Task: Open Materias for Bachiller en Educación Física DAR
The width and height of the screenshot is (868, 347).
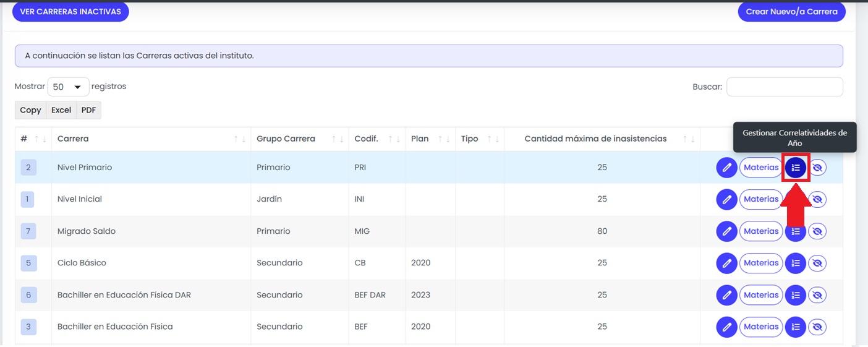Action: (761, 295)
